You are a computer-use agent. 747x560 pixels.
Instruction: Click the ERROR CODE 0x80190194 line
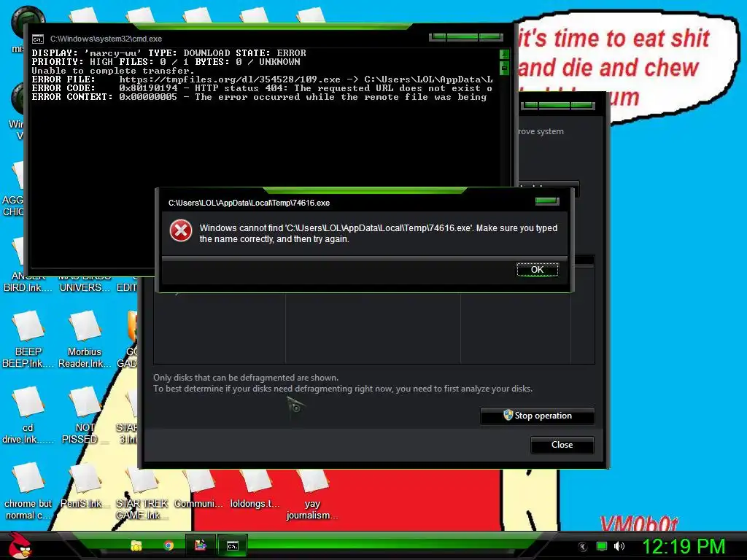[262, 88]
